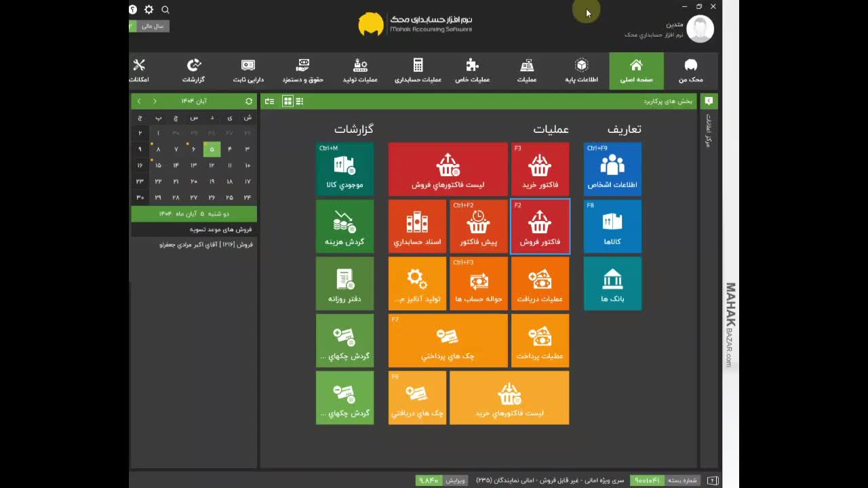Open Persons Information (اطلاعات اشخاص) tile
Screen dimensions: 868x488
tap(612, 169)
